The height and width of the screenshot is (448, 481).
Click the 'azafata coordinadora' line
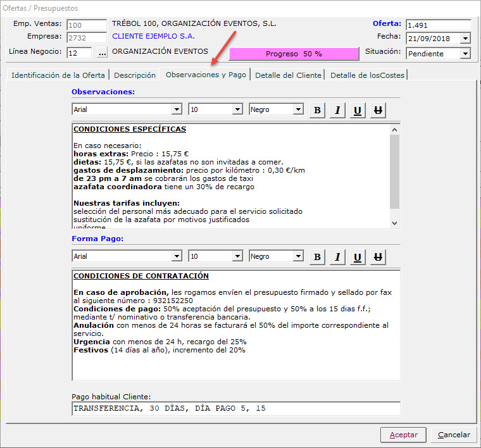point(164,187)
